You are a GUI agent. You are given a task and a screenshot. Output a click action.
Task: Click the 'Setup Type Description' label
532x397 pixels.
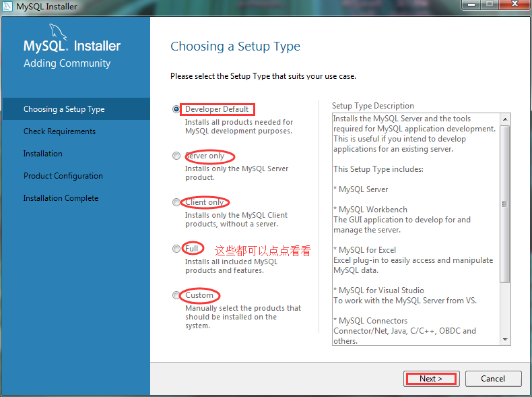373,106
